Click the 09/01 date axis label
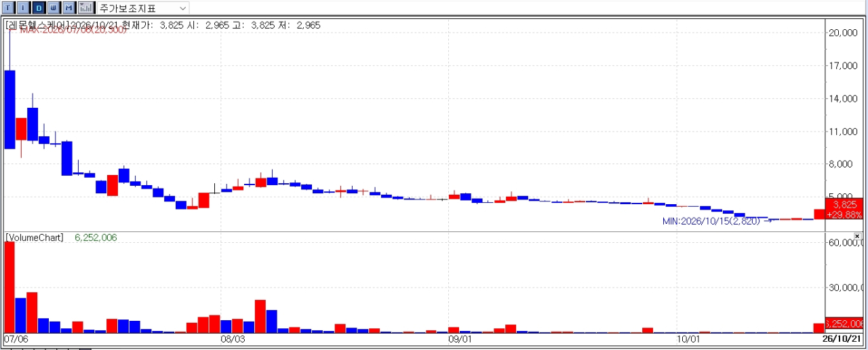 [x=460, y=338]
